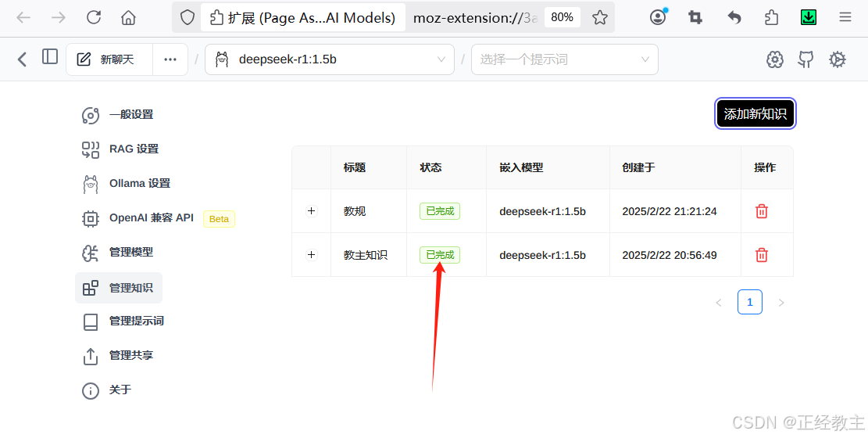This screenshot has height=438, width=868.
Task: Click the 已完成 status of 教规
Action: pos(440,211)
